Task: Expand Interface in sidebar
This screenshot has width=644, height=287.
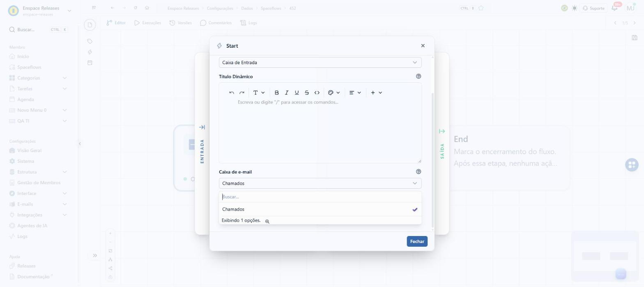Action: (39, 193)
